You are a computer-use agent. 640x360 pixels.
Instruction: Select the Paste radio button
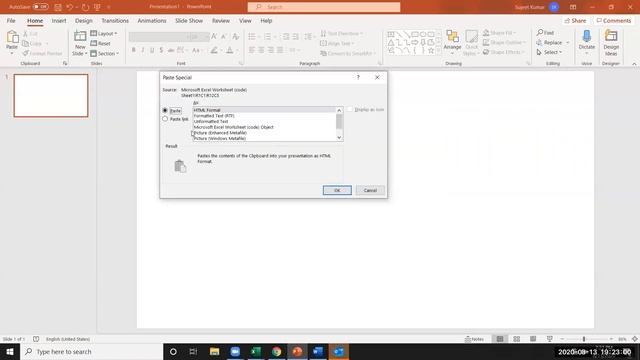click(165, 110)
